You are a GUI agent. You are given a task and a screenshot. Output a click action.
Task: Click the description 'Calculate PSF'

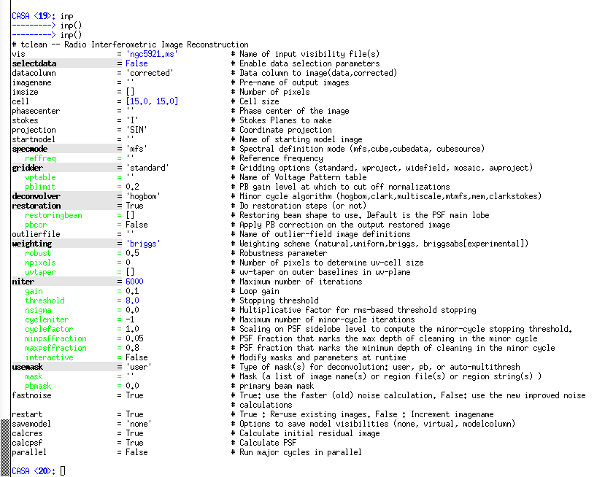coord(268,443)
